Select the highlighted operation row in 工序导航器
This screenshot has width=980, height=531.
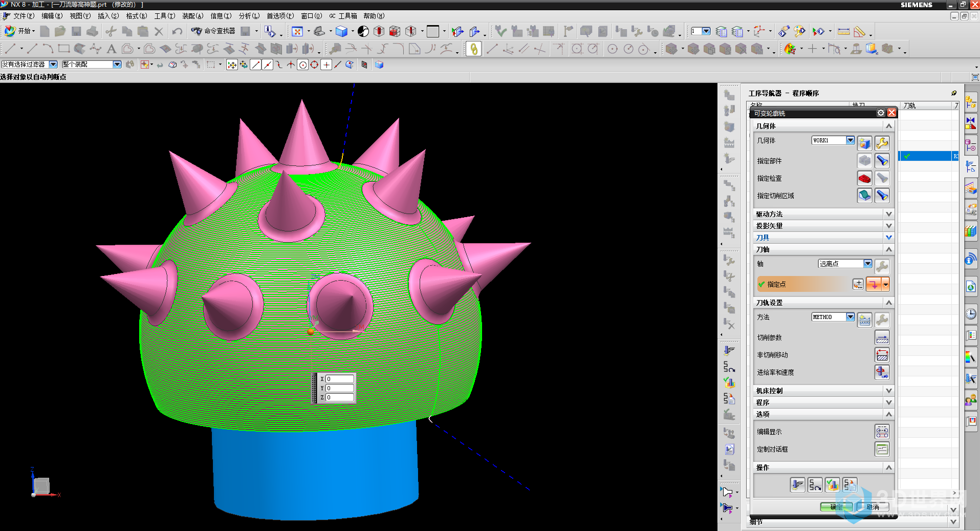[928, 156]
